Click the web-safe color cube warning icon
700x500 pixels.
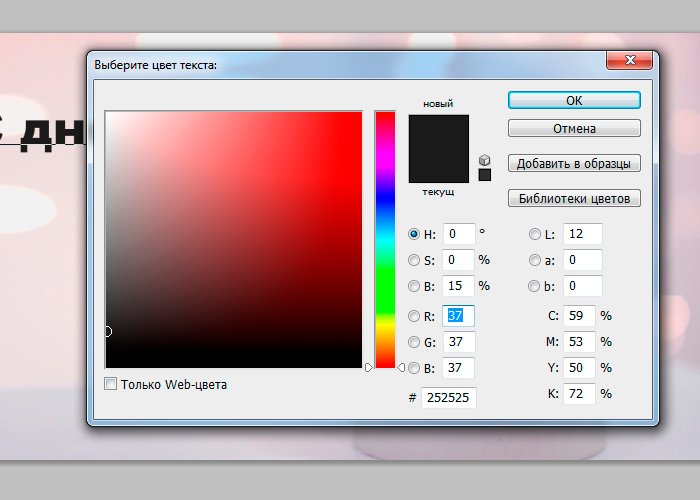[x=485, y=160]
